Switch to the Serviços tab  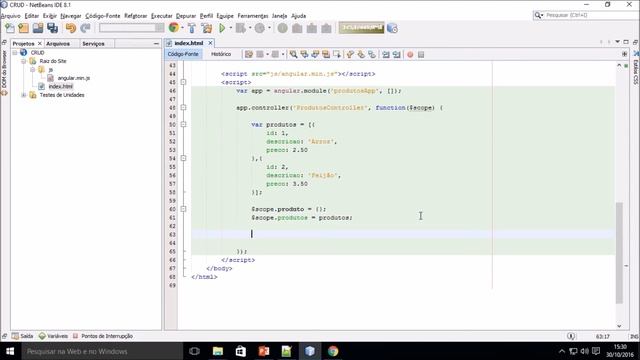[x=93, y=44]
